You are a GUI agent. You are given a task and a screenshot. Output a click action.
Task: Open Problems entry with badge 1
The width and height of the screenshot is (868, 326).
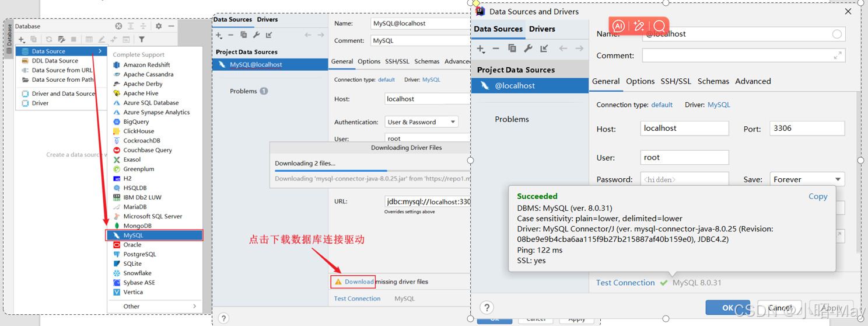tap(249, 91)
